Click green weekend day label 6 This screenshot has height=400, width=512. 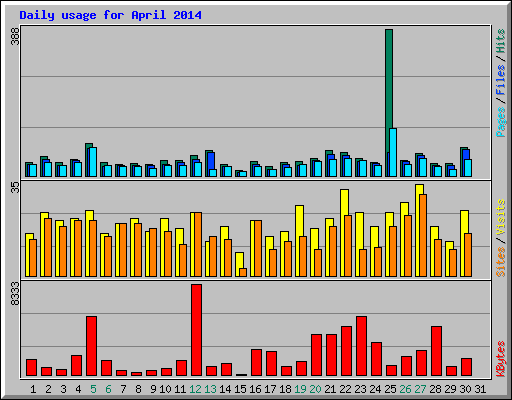click(108, 389)
